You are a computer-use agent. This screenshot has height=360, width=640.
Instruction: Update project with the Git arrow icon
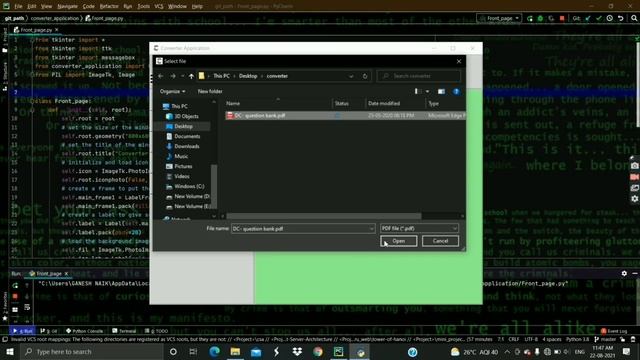pyautogui.click(x=588, y=18)
